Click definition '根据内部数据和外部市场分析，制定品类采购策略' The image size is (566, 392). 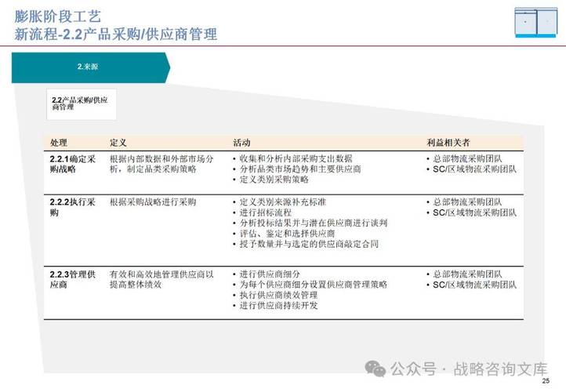161,164
